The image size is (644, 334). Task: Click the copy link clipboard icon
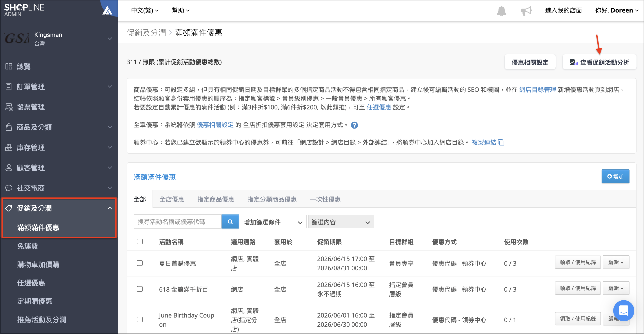pyautogui.click(x=501, y=143)
